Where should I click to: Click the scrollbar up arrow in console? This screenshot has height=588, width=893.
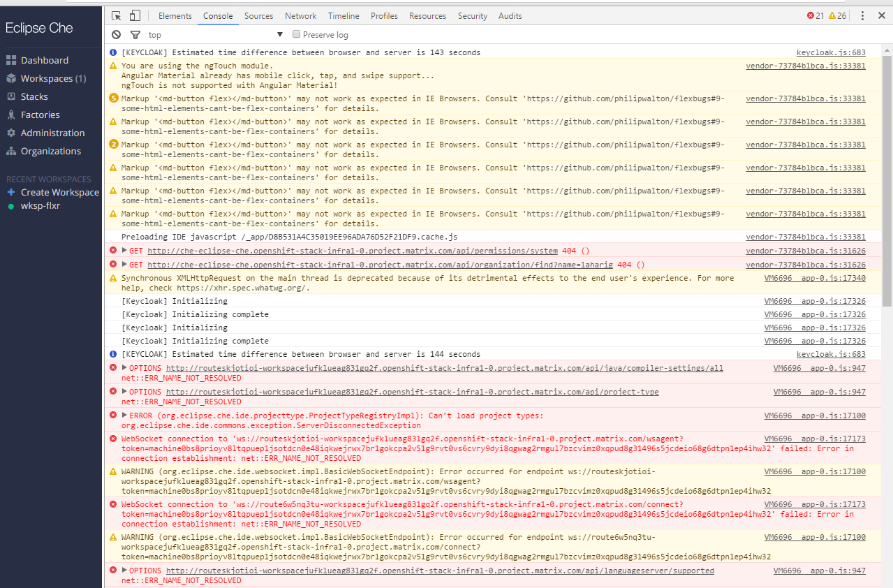pos(887,50)
